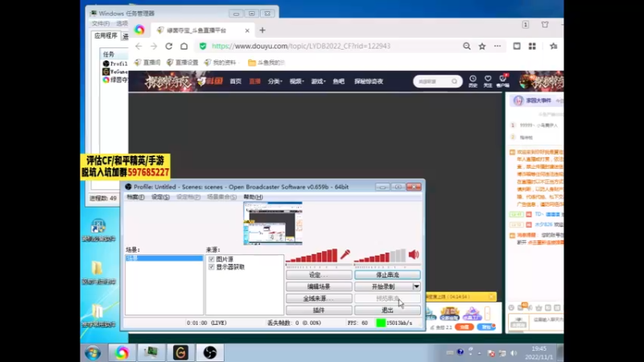This screenshot has height=362, width=644.
Task: Click the volume icon in system tray
Action: (514, 353)
